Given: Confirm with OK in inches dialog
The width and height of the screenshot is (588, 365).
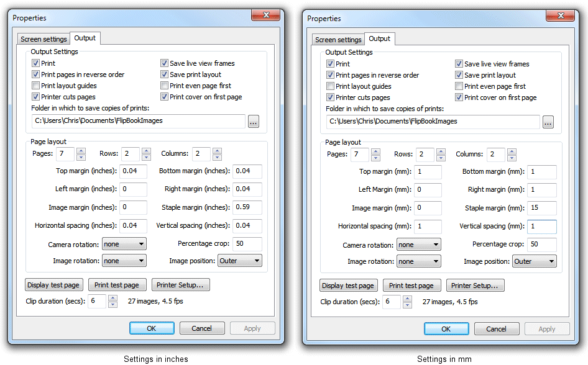Looking at the screenshot, I should pos(152,328).
